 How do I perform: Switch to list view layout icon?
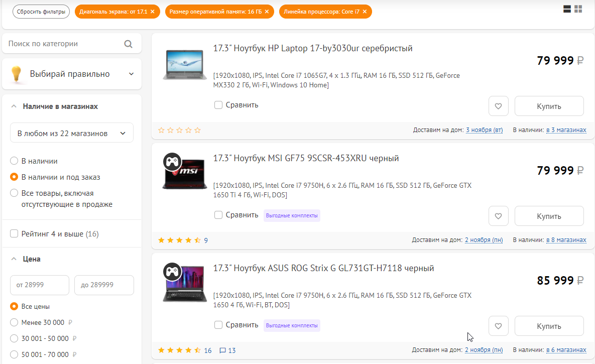tap(567, 9)
